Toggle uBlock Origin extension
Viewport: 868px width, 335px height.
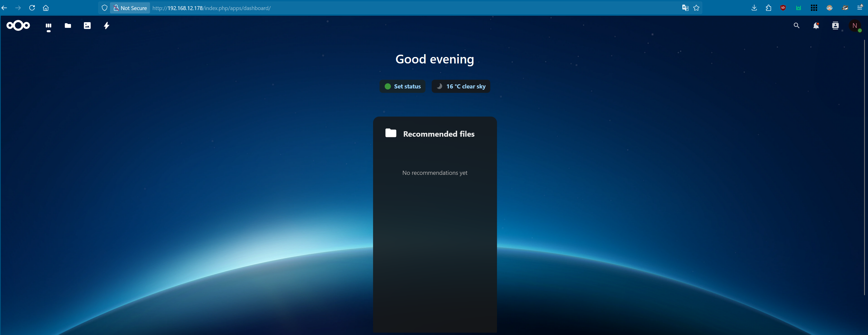(783, 7)
